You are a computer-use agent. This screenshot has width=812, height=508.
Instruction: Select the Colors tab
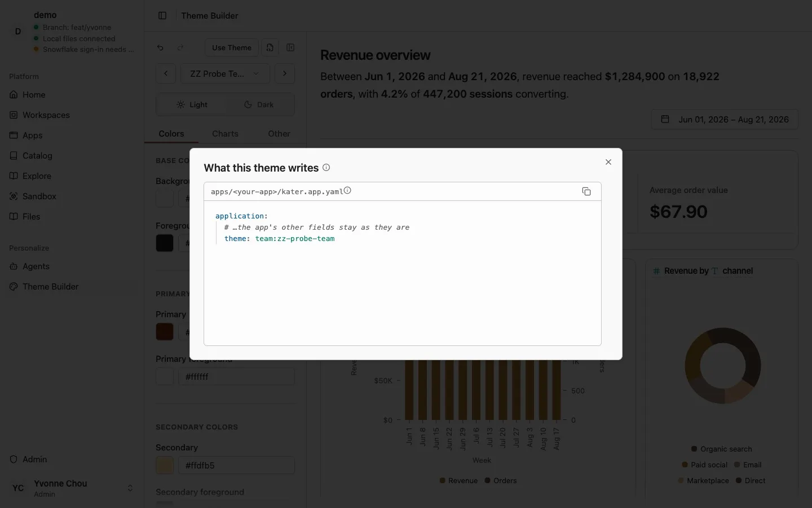(x=171, y=134)
